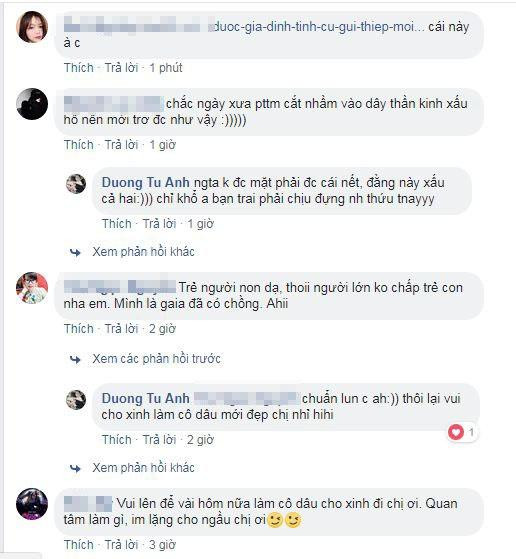Click the reply arrow icon beside the last 'Xem phản hồi khác'
516x559 pixels.
75,468
